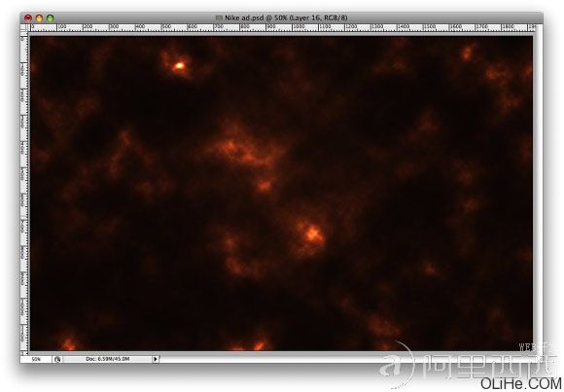The height and width of the screenshot is (392, 564).
Task: Click the status bar icon beside zoom field
Action: 57,359
